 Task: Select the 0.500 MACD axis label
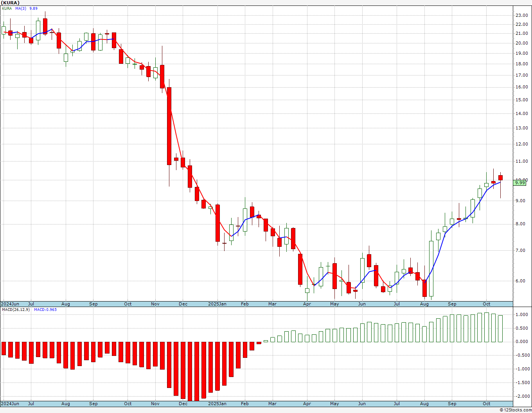point(521,328)
